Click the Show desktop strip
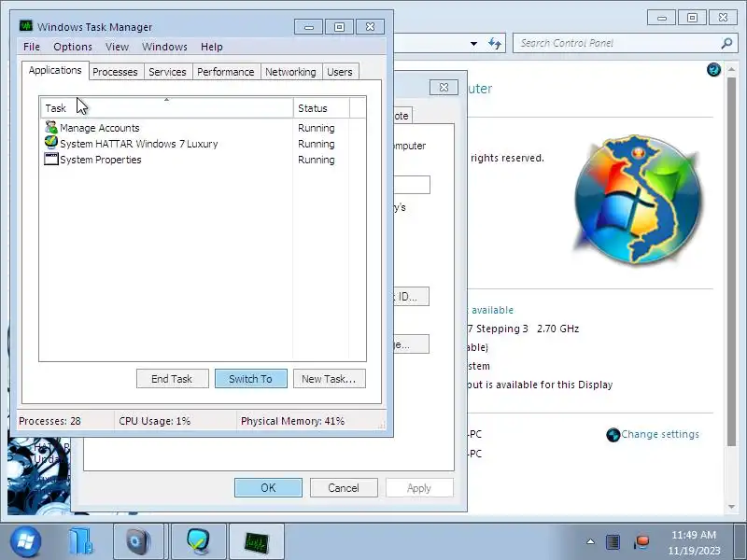The image size is (747, 560). point(740,541)
